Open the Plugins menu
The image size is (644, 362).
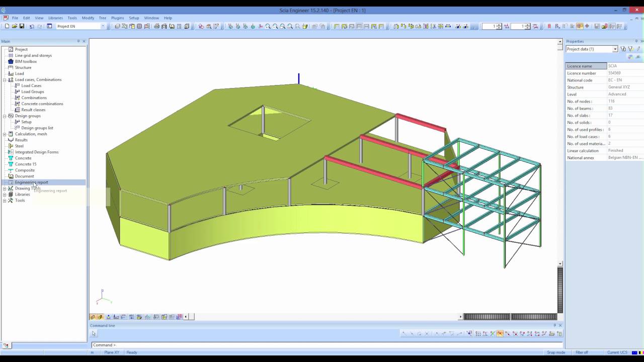point(117,18)
